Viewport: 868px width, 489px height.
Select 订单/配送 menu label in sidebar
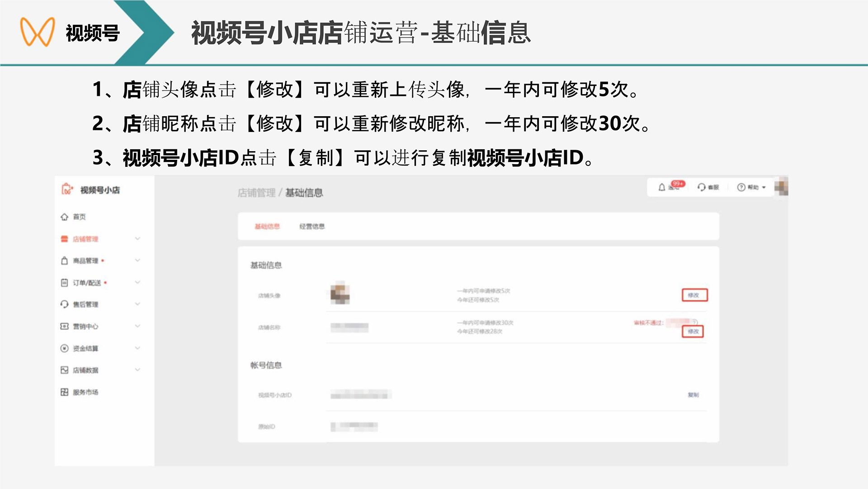[x=87, y=283]
